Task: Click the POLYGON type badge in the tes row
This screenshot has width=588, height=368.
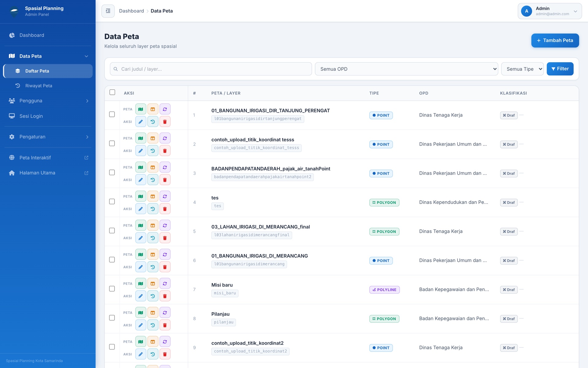Action: click(384, 203)
